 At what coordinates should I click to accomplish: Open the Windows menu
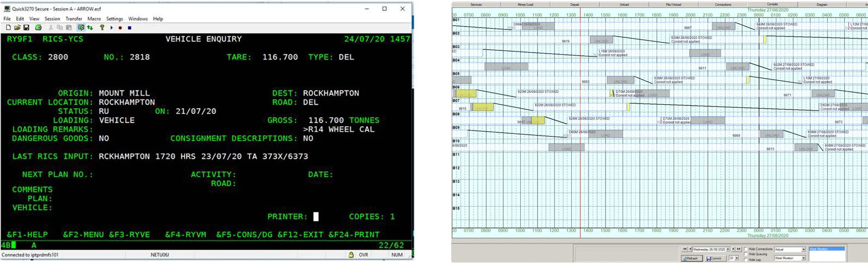(138, 18)
